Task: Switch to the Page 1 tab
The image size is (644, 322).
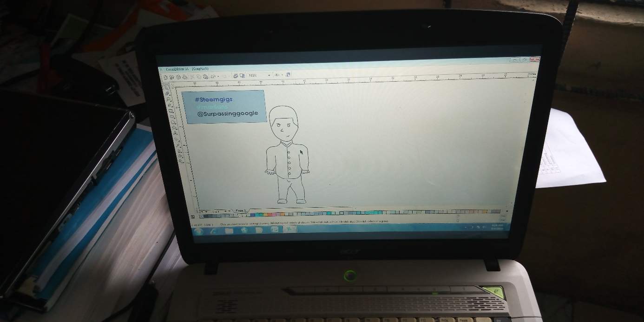Action: (x=241, y=211)
